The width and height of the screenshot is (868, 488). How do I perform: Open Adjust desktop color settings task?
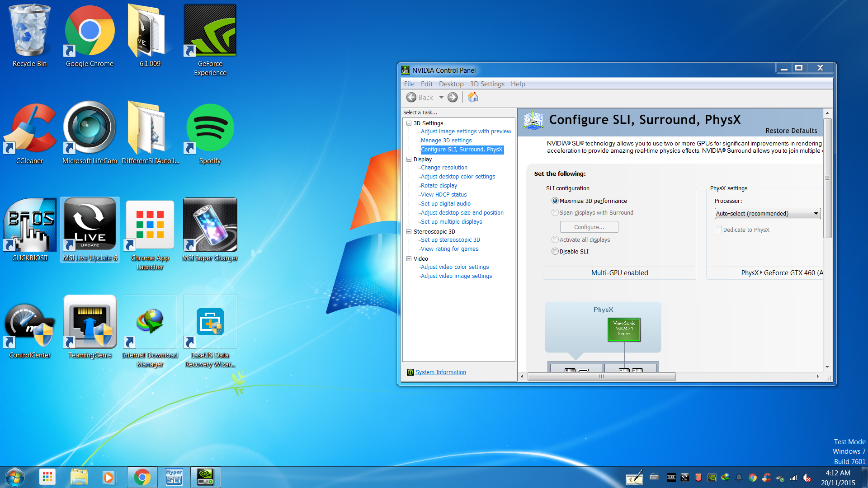[x=458, y=177]
